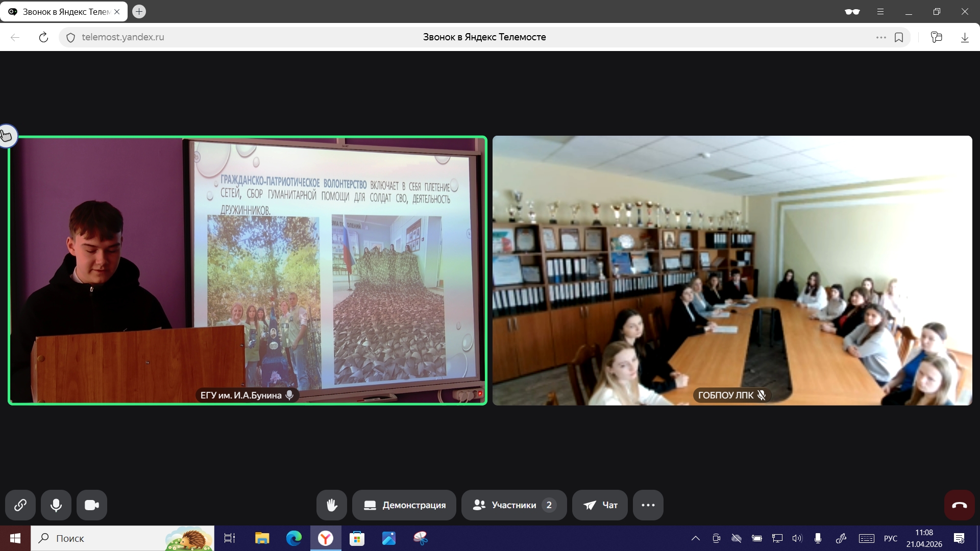Expand the three-dots more options menu
The width and height of the screenshot is (980, 551).
click(x=648, y=505)
